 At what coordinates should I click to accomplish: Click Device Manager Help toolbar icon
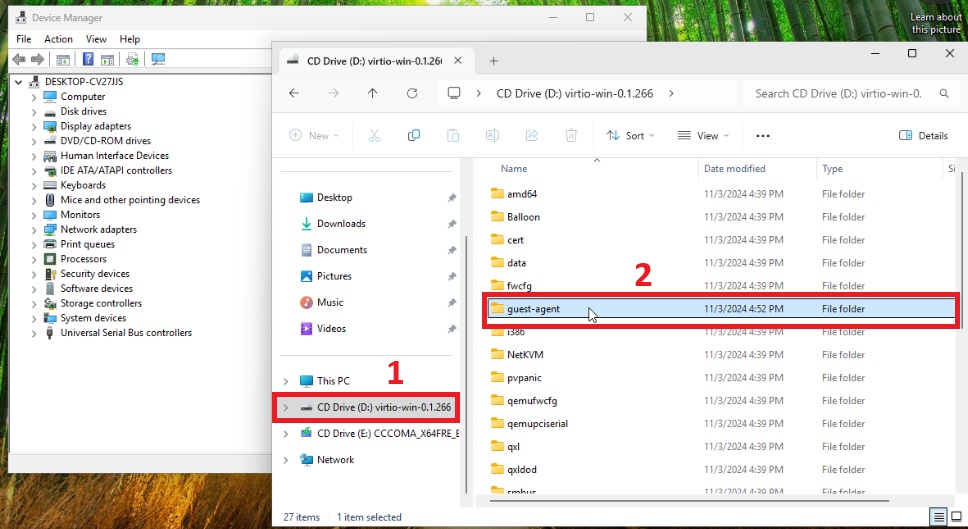pos(89,60)
